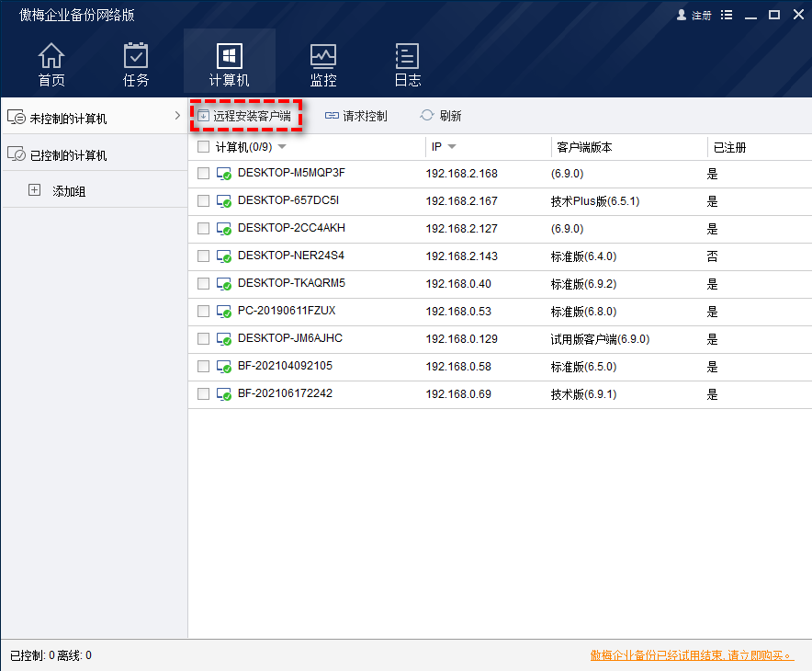
Task: Click the 注册 link text
Action: [702, 16]
